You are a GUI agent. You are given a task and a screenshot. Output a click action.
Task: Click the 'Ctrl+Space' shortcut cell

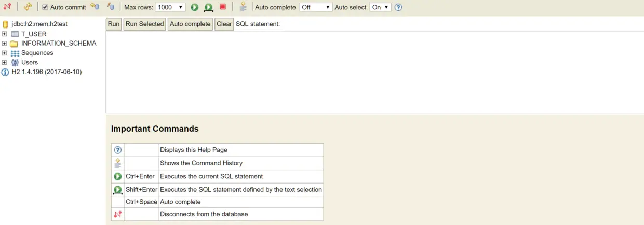click(x=141, y=202)
